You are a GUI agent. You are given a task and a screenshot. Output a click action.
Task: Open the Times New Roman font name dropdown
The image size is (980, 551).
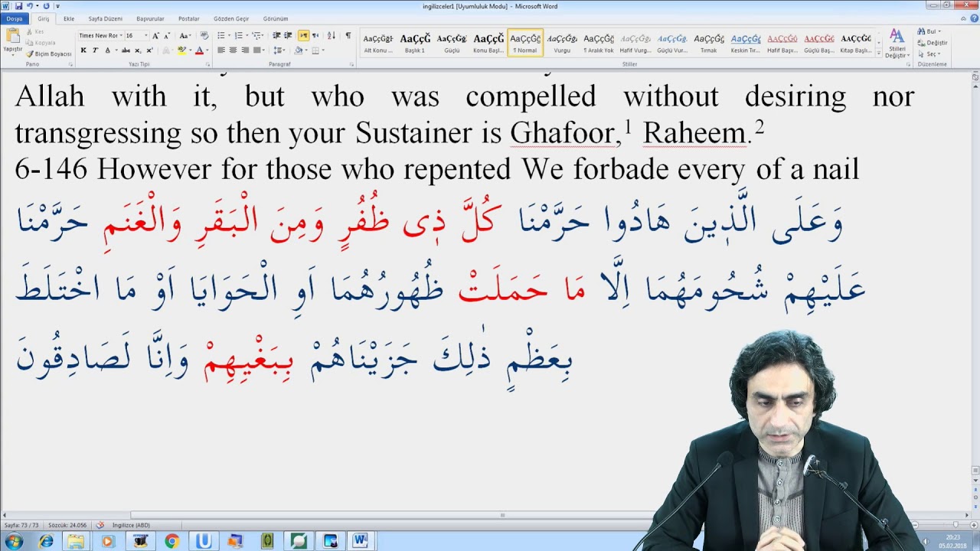pos(121,35)
